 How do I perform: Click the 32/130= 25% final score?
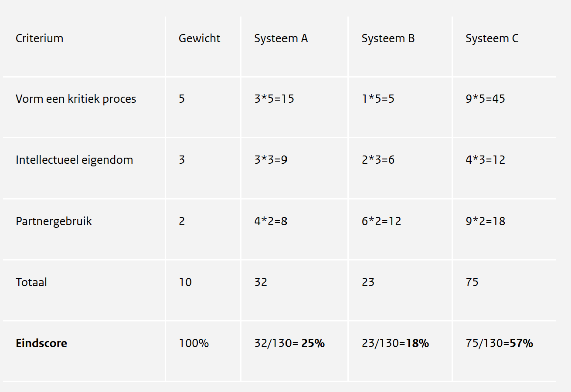tap(289, 343)
